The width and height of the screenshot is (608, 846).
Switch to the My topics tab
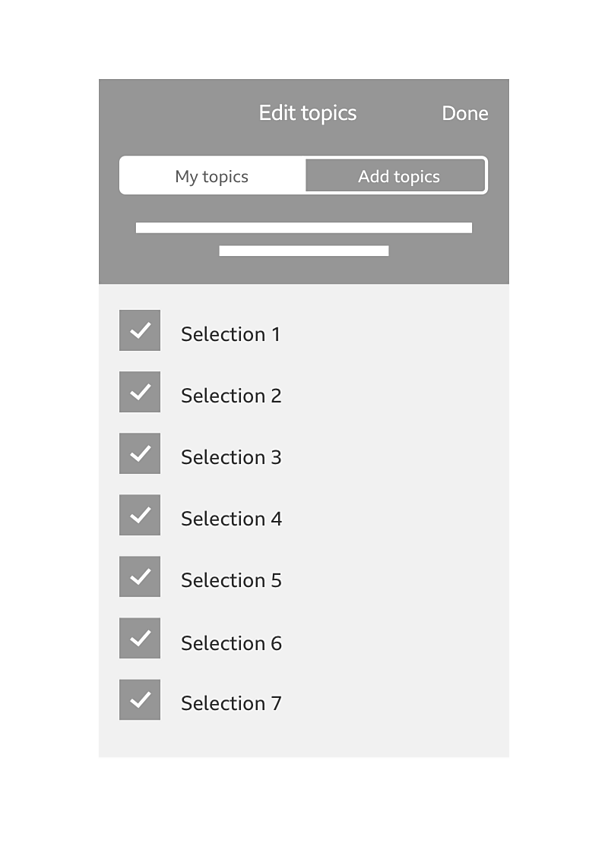click(x=213, y=175)
